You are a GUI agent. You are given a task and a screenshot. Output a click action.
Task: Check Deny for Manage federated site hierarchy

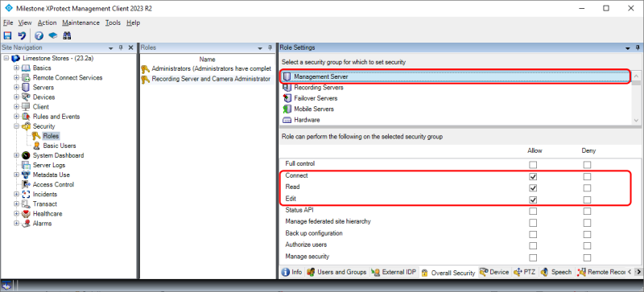588,223
